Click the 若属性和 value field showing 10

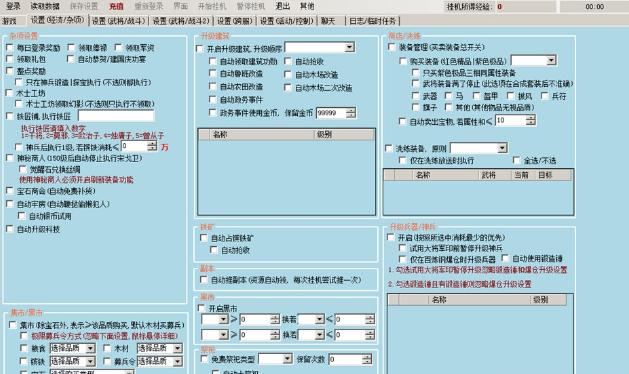pyautogui.click(x=510, y=120)
